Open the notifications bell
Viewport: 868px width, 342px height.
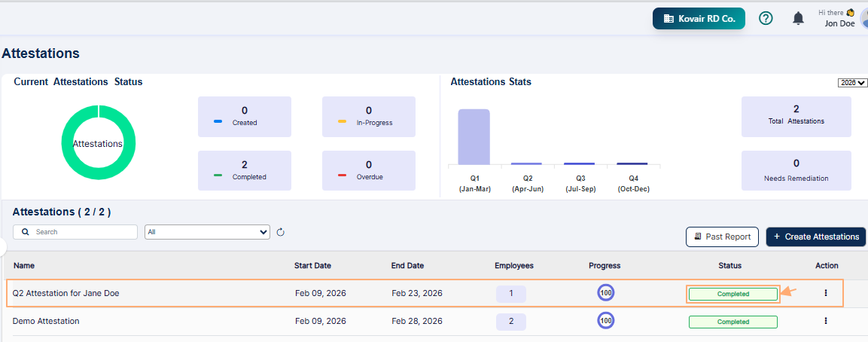798,18
